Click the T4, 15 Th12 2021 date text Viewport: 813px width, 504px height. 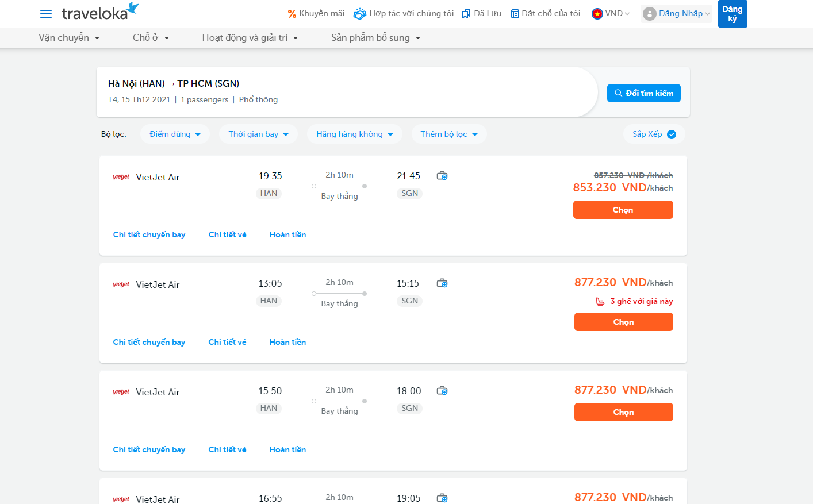click(x=139, y=100)
